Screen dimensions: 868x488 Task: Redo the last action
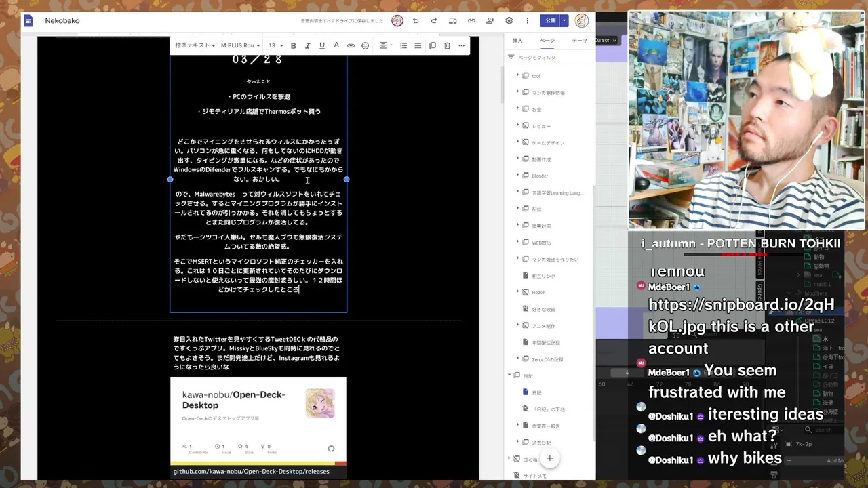[x=434, y=21]
